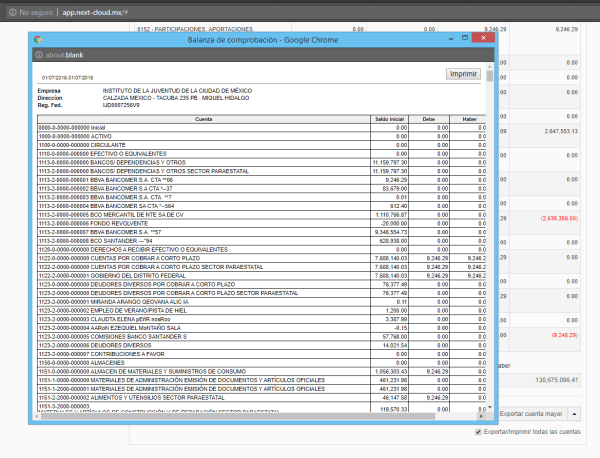Close the Balanza de comprobación popup
The height and width of the screenshot is (458, 600).
[x=481, y=37]
